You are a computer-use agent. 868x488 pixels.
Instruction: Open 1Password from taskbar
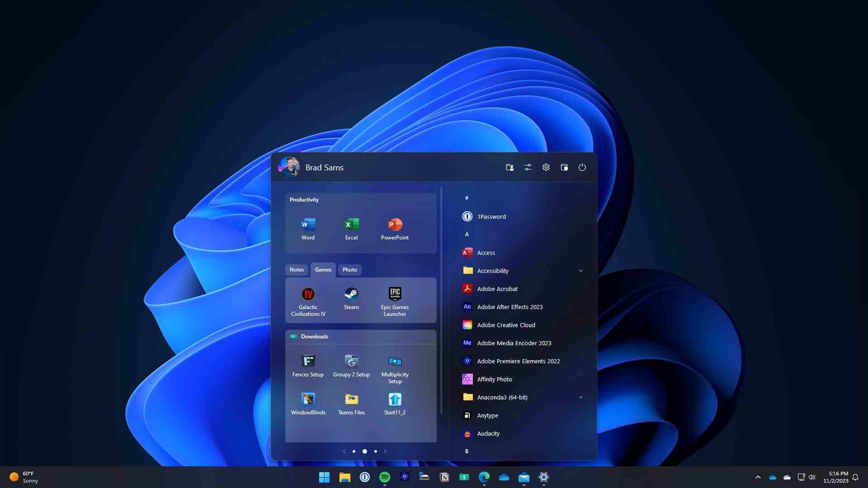coord(364,477)
